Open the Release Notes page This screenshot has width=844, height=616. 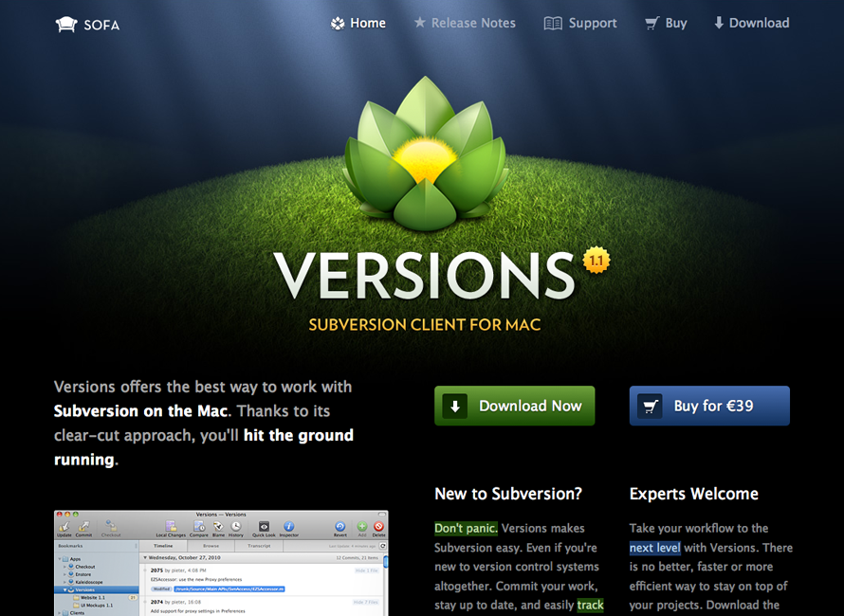pos(465,23)
